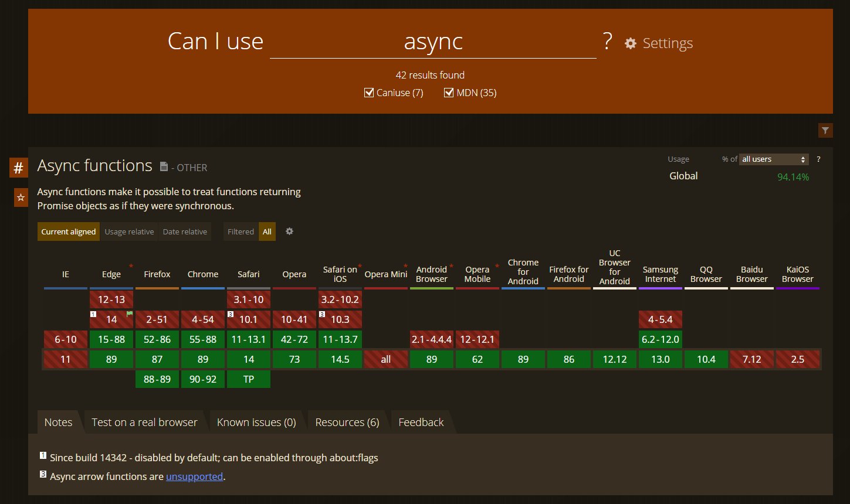Click the usage help question mark
850x504 pixels.
(x=818, y=159)
